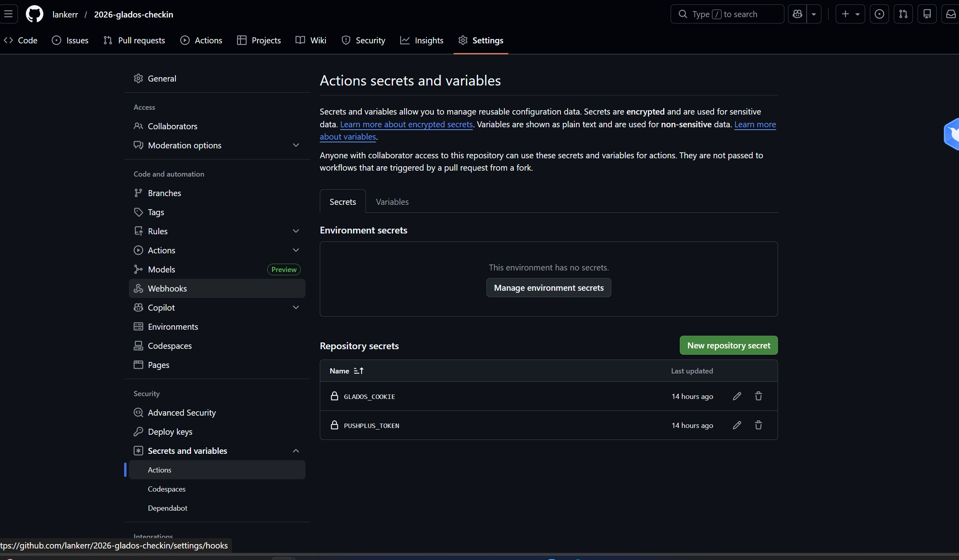The height and width of the screenshot is (560, 959).
Task: Open Codespaces secrets under Secrets and variables
Action: [x=217, y=489]
